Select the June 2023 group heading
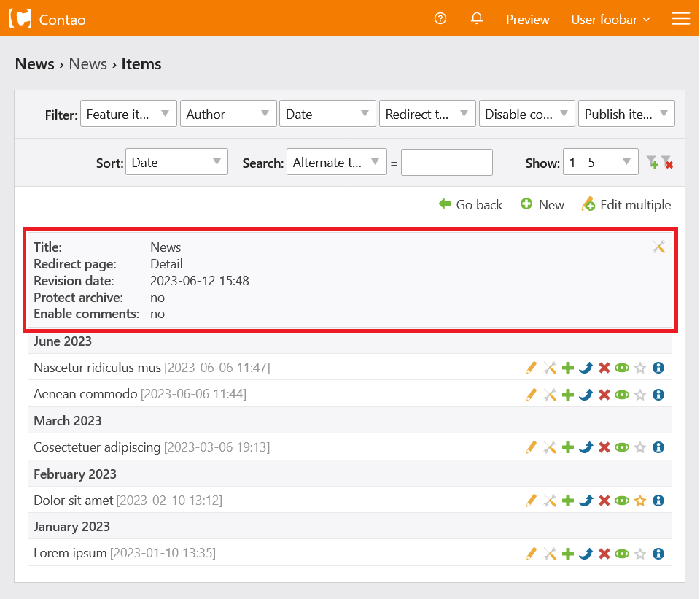 click(63, 341)
